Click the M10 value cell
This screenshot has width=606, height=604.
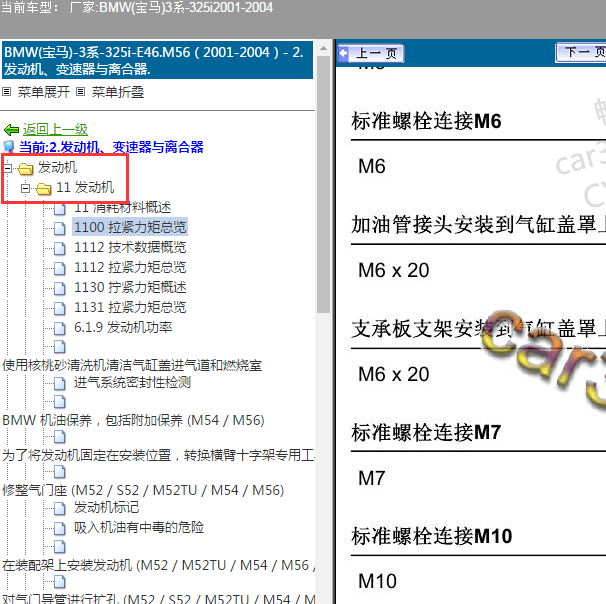[x=378, y=581]
